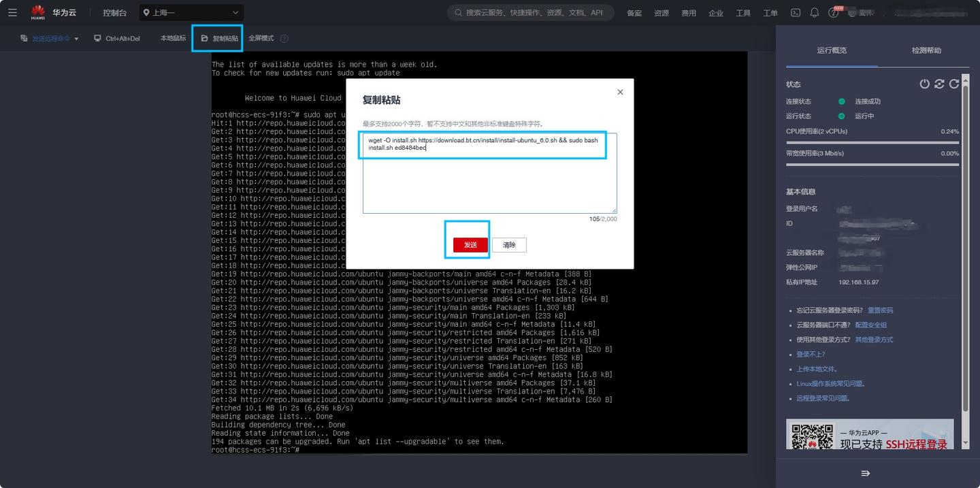Screen dimensions: 980x488
Task: Switch to the 检测帮助 tab
Action: (926, 50)
